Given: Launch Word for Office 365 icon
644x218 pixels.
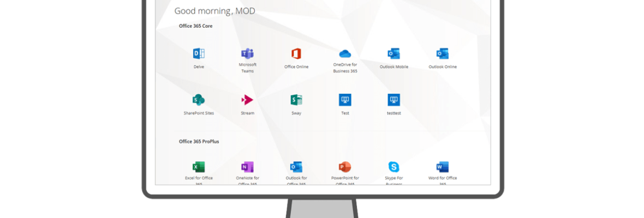Looking at the screenshot, I should coord(443,167).
